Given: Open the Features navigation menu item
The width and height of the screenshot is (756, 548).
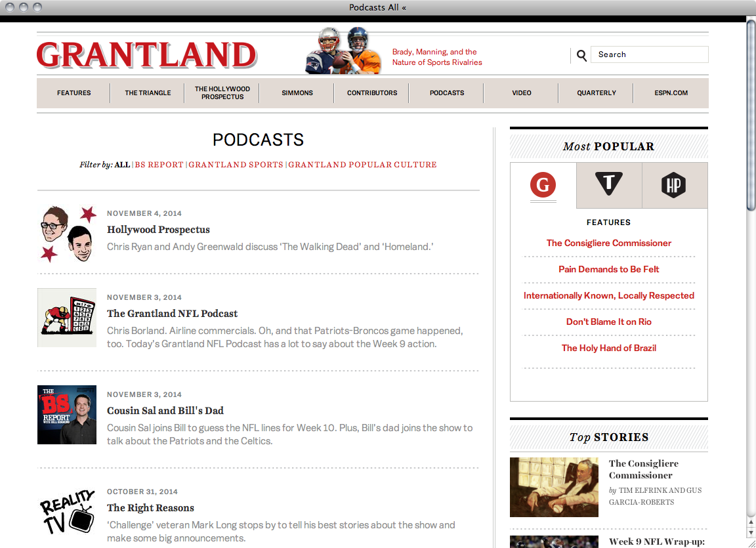Looking at the screenshot, I should tap(73, 93).
